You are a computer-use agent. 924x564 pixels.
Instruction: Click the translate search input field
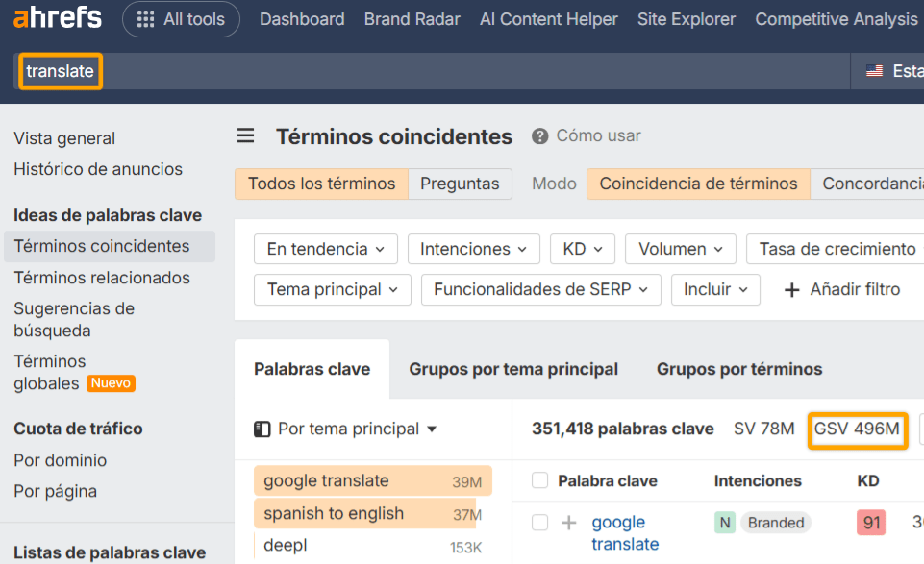coord(60,70)
